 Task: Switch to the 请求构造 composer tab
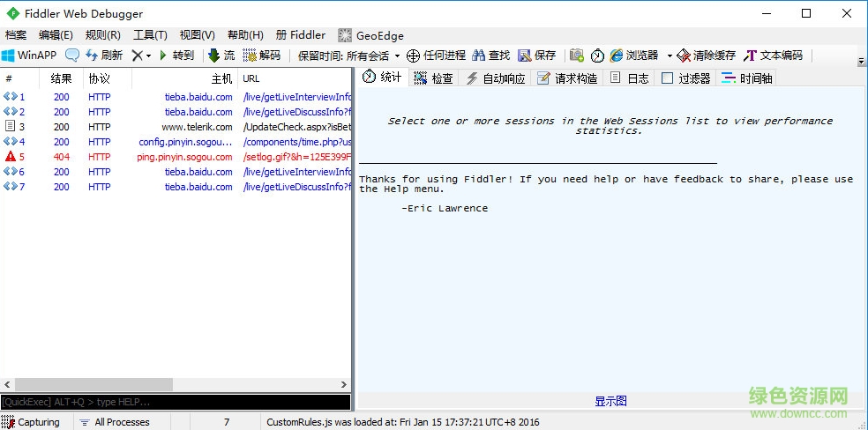(567, 78)
